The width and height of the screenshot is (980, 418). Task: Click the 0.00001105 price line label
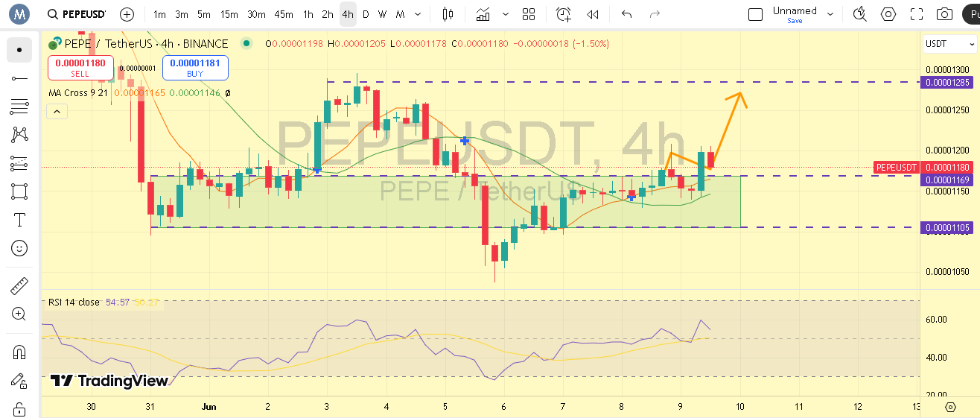(x=947, y=227)
